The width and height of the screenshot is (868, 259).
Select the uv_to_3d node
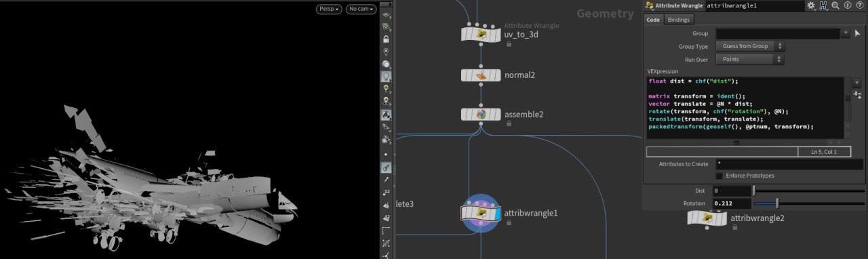tap(481, 35)
